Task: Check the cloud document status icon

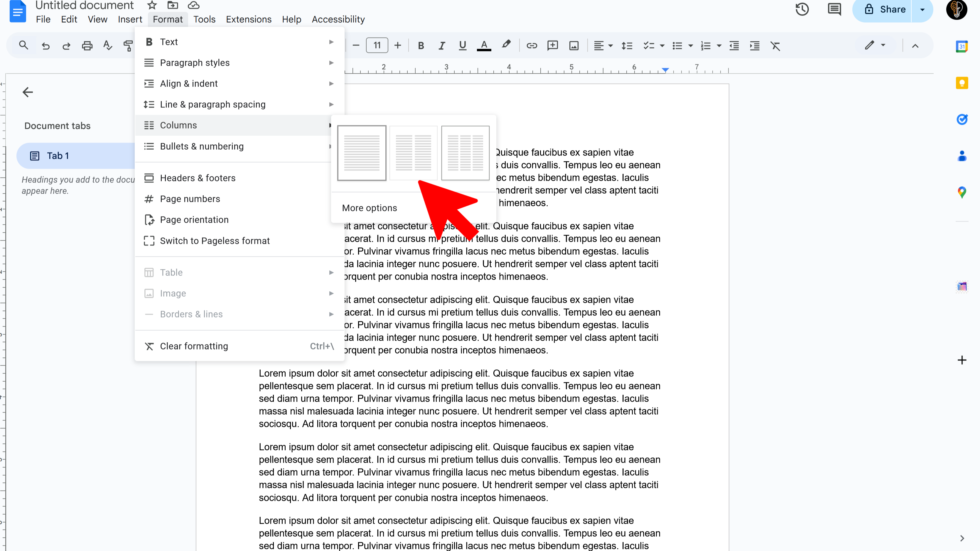Action: (194, 5)
